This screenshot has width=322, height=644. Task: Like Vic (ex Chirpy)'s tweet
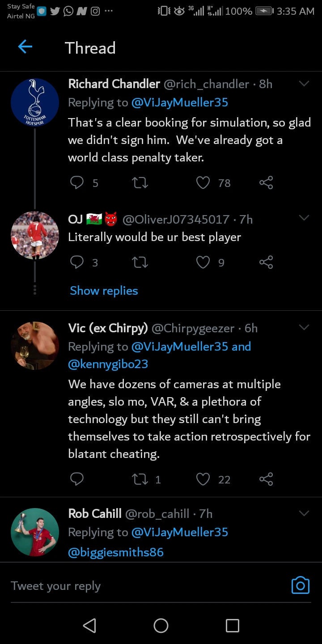point(203,479)
